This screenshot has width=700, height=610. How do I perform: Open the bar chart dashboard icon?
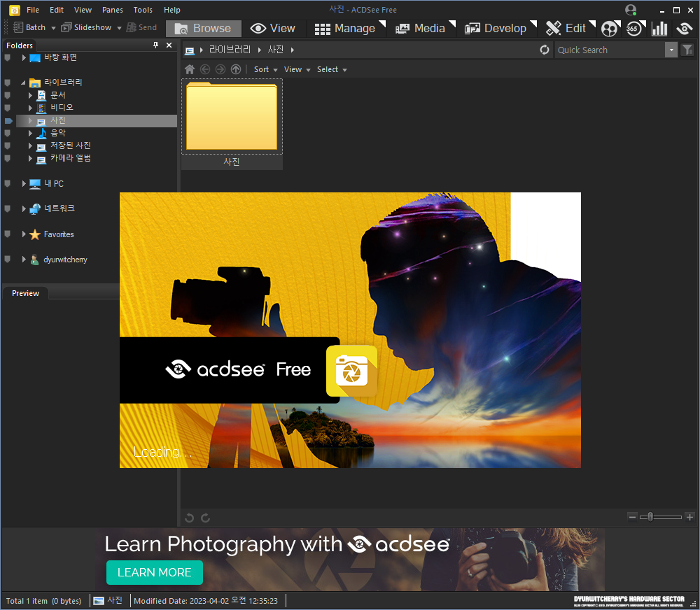point(659,29)
